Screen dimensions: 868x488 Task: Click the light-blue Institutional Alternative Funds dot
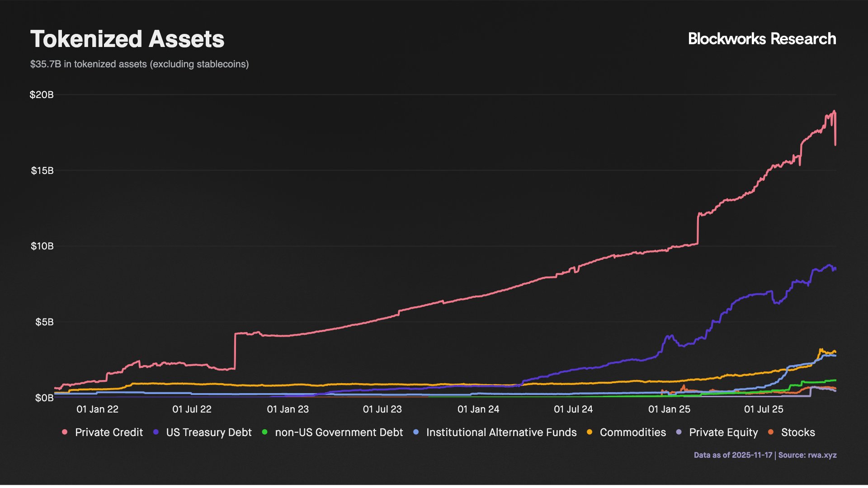416,432
